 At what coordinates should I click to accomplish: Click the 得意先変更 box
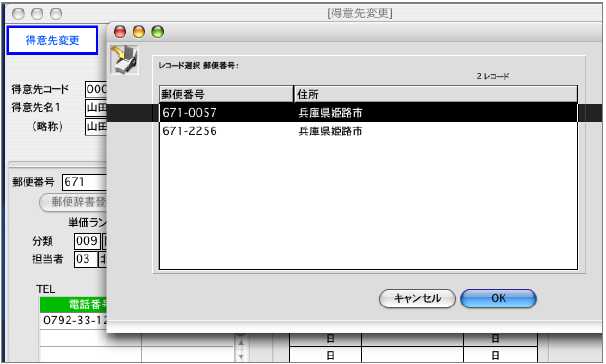[x=52, y=40]
